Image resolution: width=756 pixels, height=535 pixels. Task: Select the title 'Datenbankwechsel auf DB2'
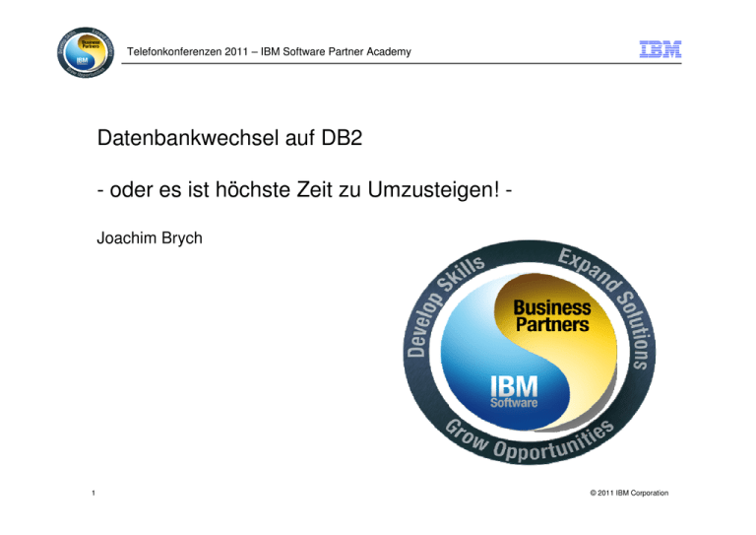click(229, 138)
